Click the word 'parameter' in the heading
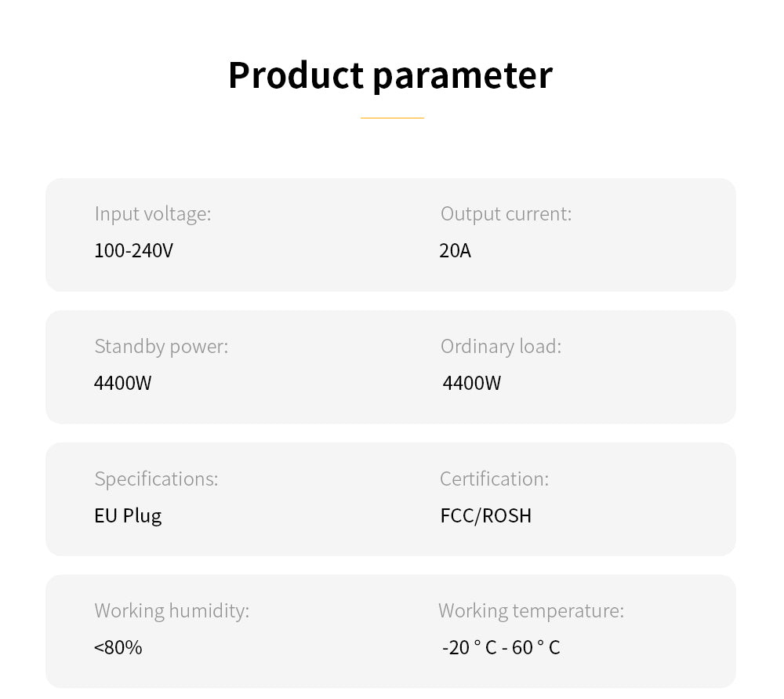The image size is (784, 699). (x=462, y=77)
